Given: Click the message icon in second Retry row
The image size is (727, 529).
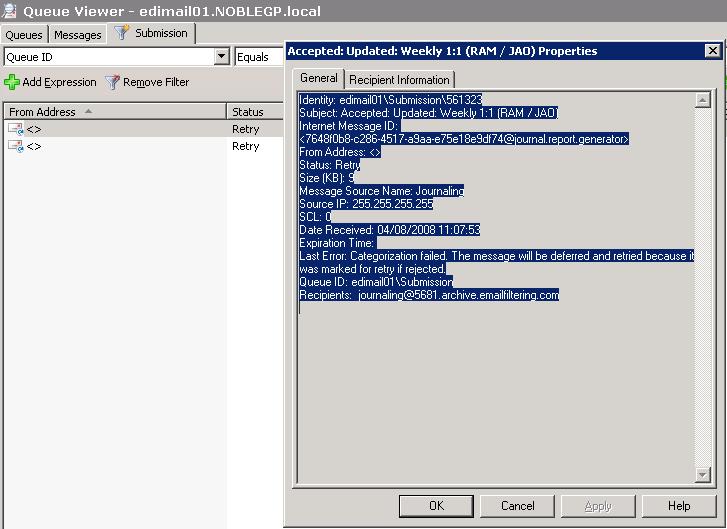Looking at the screenshot, I should point(16,146).
